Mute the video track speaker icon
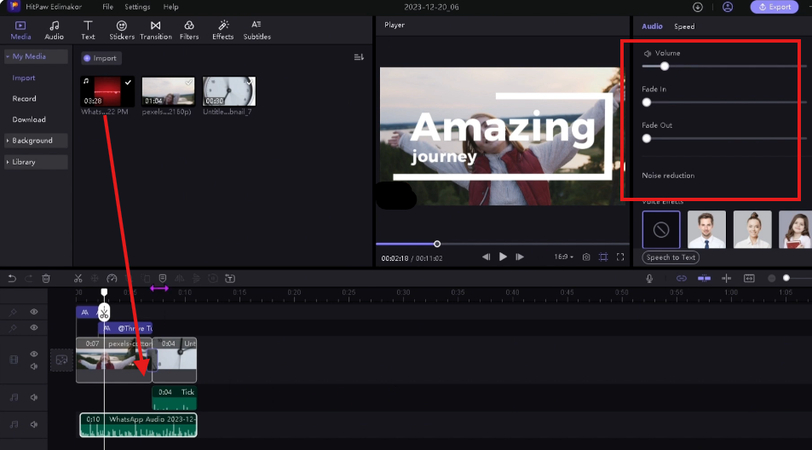Image resolution: width=812 pixels, height=450 pixels. coord(34,367)
